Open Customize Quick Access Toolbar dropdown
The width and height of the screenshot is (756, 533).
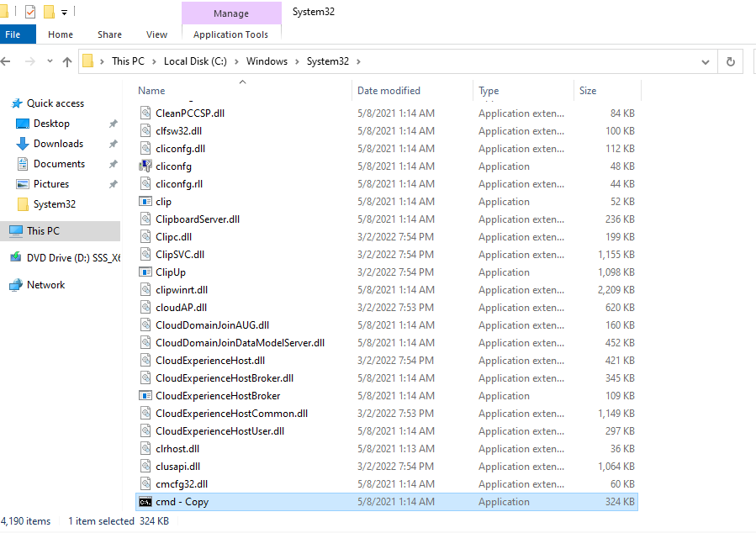(64, 12)
